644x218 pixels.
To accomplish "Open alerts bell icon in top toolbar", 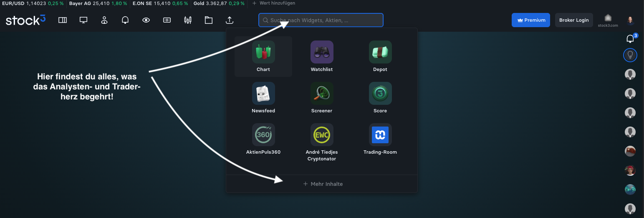I will (125, 20).
